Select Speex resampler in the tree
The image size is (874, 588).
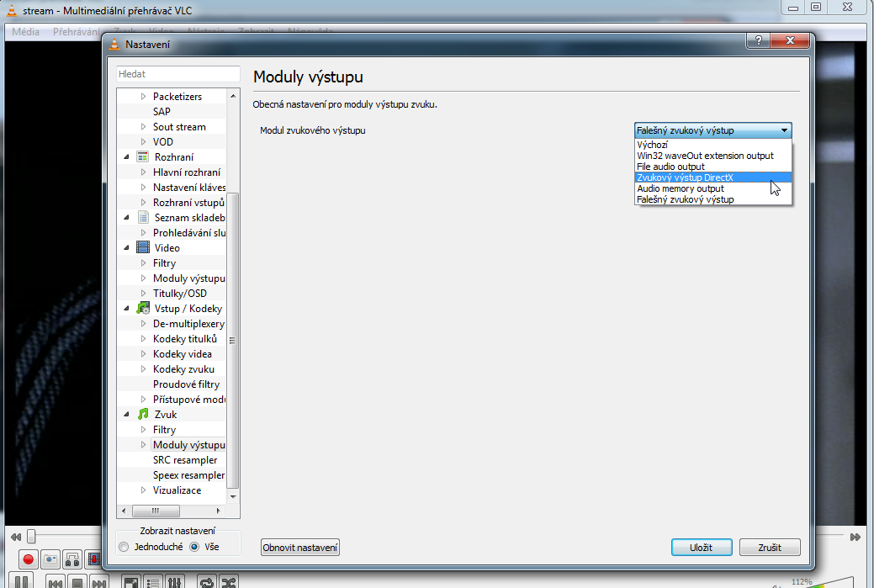(188, 475)
